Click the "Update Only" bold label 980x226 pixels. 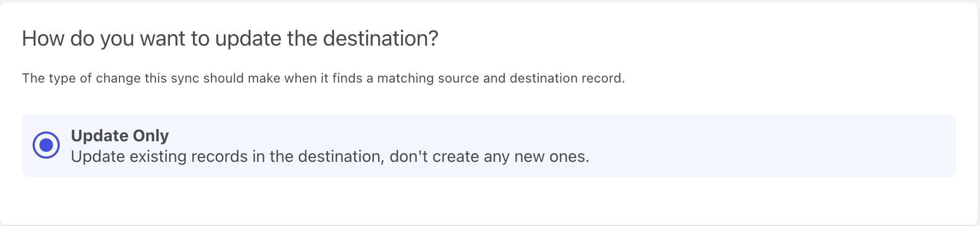click(x=120, y=135)
